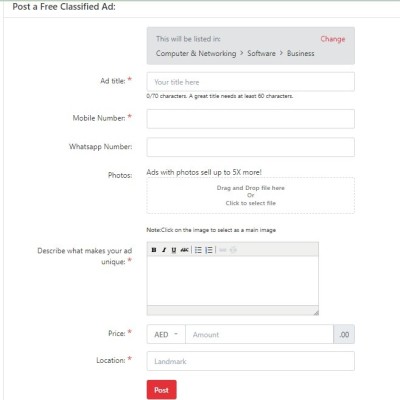Submit the ad with the Post button
The height and width of the screenshot is (400, 400).
tap(162, 390)
